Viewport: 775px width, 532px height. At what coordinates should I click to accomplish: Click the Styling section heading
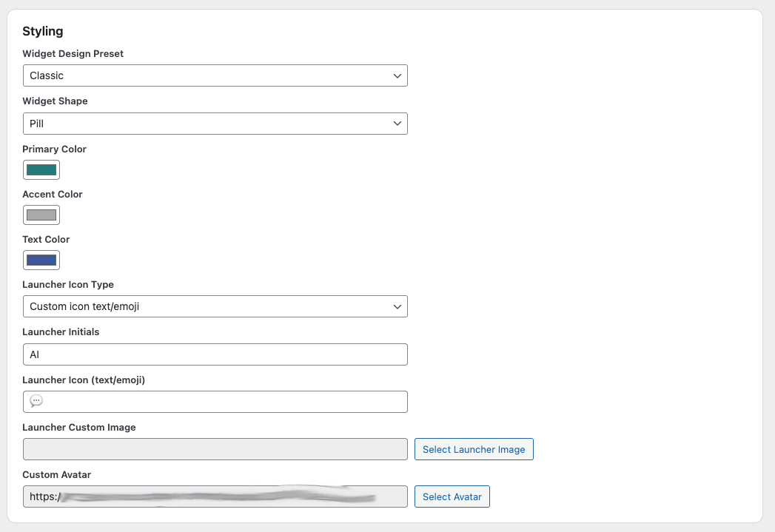click(43, 31)
